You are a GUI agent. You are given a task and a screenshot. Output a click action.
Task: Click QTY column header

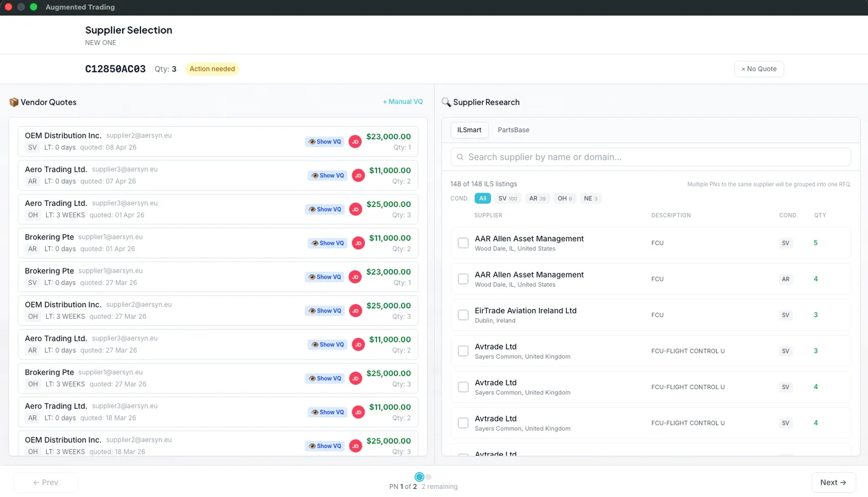820,215
